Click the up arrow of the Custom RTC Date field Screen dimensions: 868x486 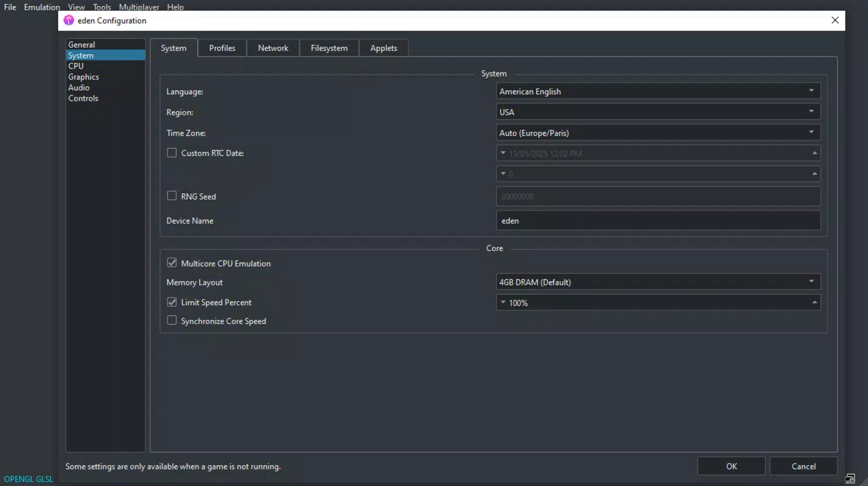pos(815,153)
